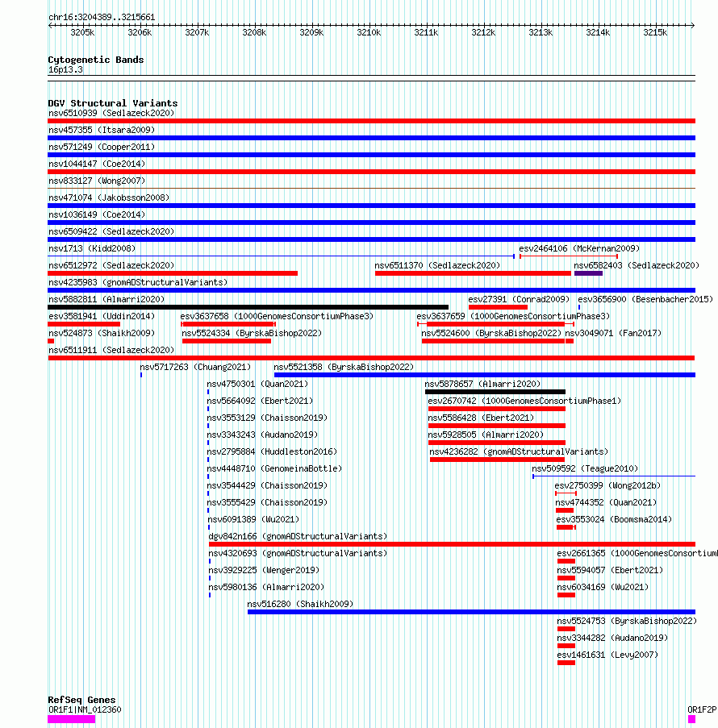The width and height of the screenshot is (718, 728).
Task: Click bar under esv3637658 (1000GenomesConsortiumPhase3)
Action: pos(228,324)
